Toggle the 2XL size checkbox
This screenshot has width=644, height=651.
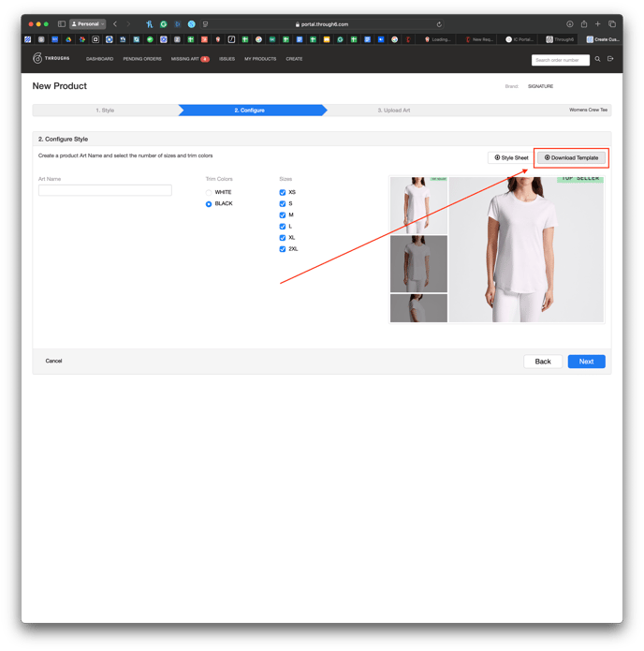tap(283, 249)
